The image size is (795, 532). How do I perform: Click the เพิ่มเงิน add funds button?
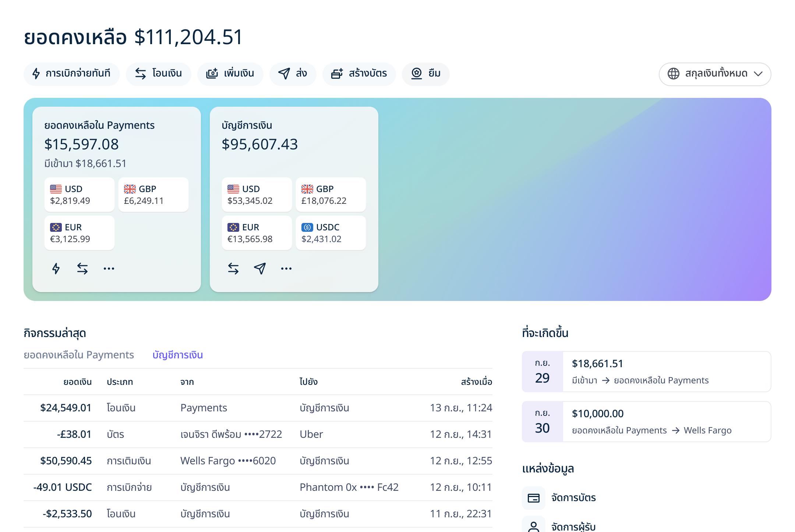230,74
